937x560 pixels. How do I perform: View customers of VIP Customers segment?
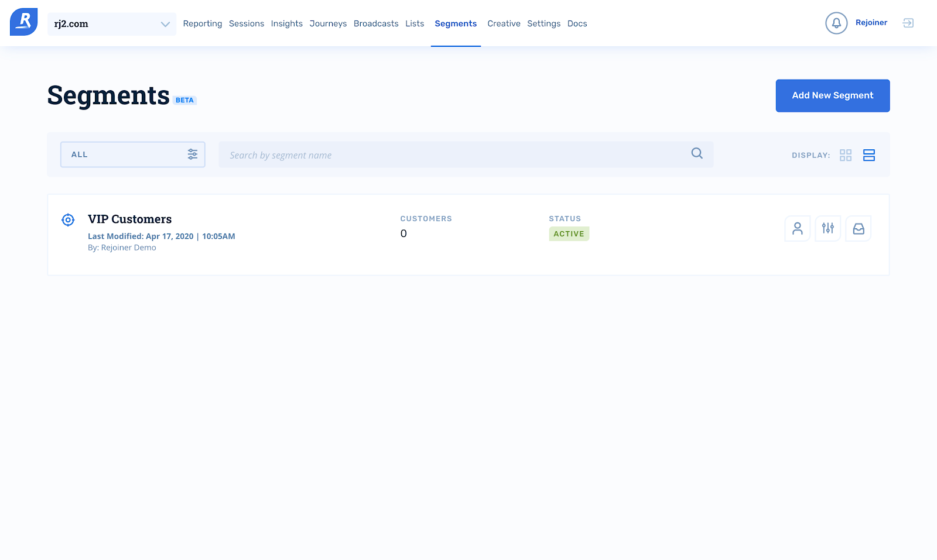[798, 228]
